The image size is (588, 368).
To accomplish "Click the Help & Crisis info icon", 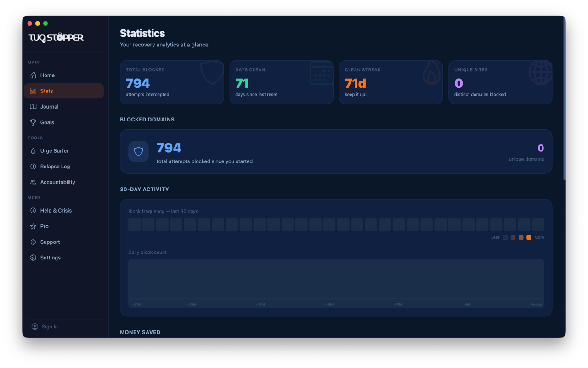I will pos(33,211).
